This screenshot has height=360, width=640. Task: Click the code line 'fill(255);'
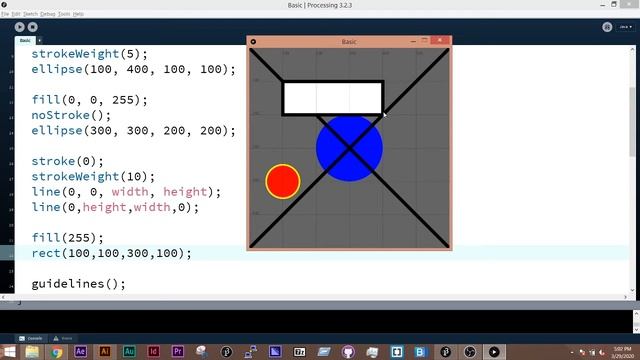click(67, 238)
